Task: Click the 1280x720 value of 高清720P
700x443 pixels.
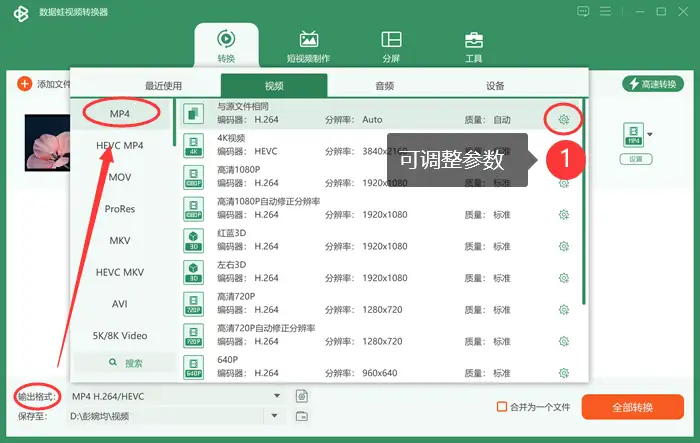Action: click(x=382, y=309)
